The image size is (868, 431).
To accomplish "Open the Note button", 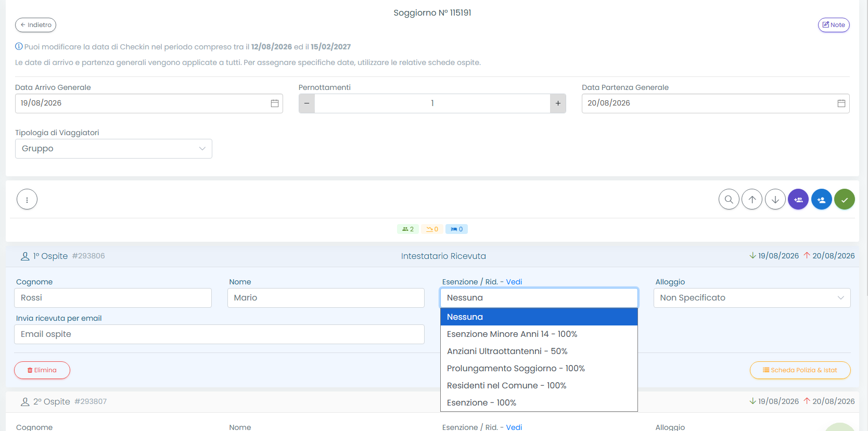I will 834,25.
